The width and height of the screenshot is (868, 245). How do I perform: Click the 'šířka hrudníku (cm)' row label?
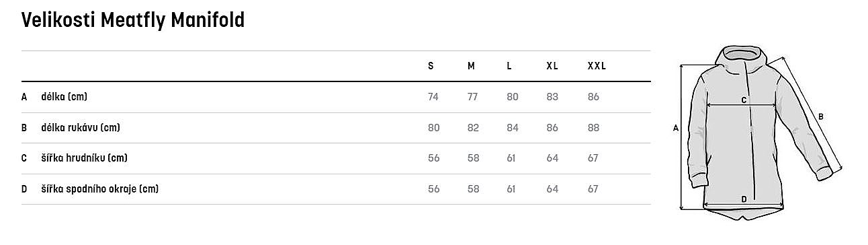[85, 158]
